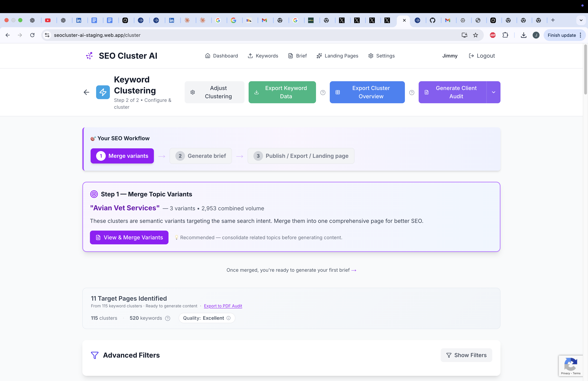Select workflow step 2 Generate brief
588x381 pixels.
[201, 156]
